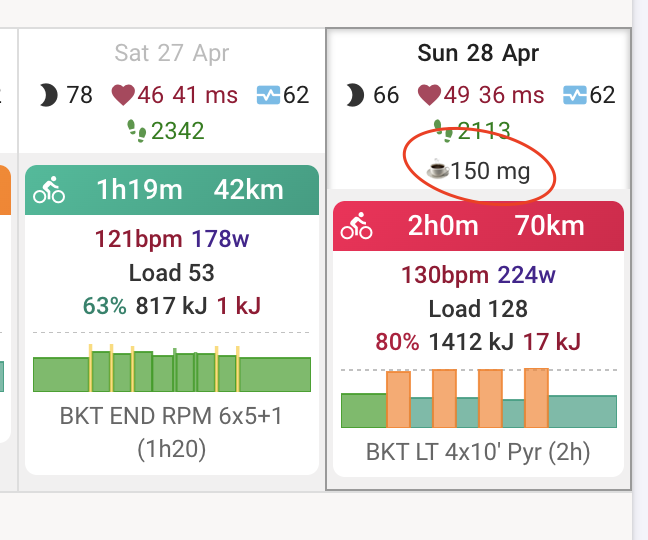Click the blue readiness icon beside Sunday's 62
The width and height of the screenshot is (648, 540).
coord(575,95)
